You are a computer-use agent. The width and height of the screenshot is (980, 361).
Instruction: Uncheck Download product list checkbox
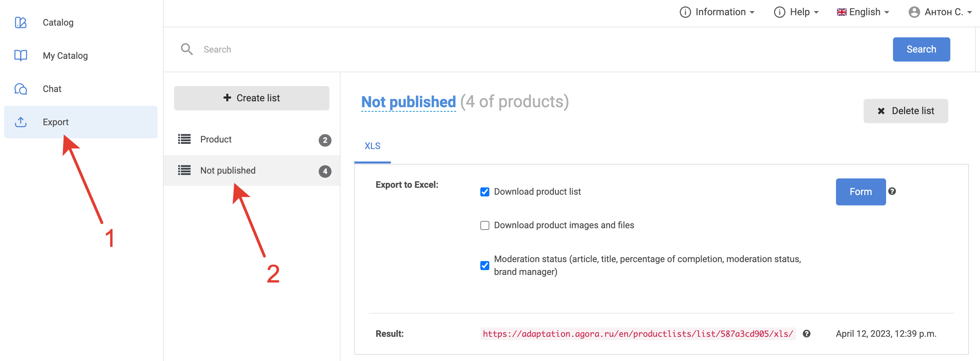[x=484, y=192]
